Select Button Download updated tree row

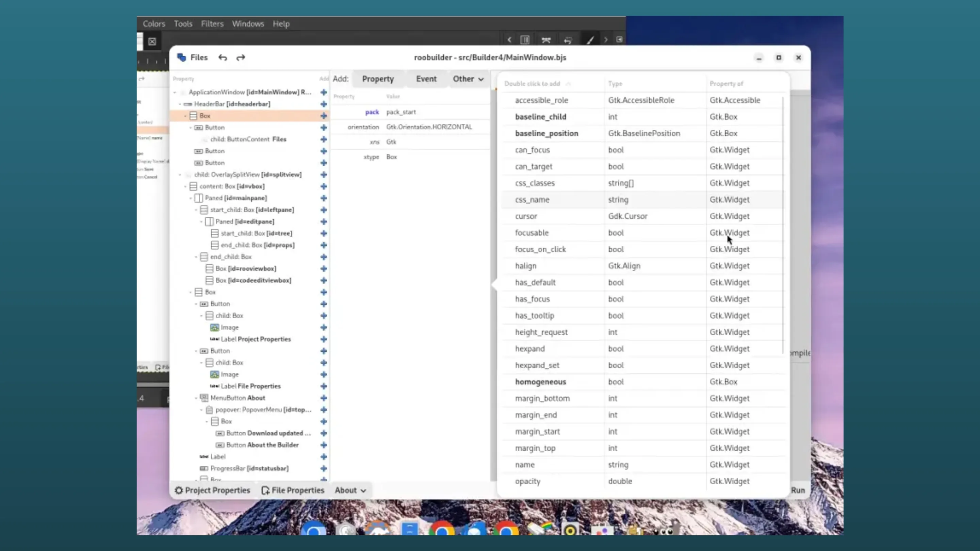click(249, 433)
